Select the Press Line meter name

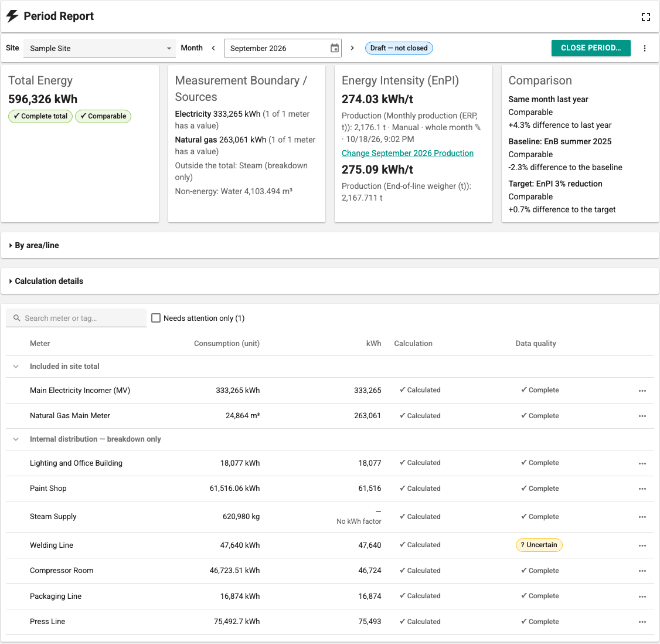pos(47,621)
